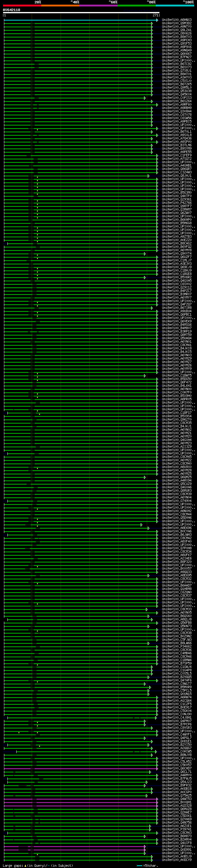Click the purple ~60% identity legend bar
Screen dimensions: 197x868
[x=99, y=6]
